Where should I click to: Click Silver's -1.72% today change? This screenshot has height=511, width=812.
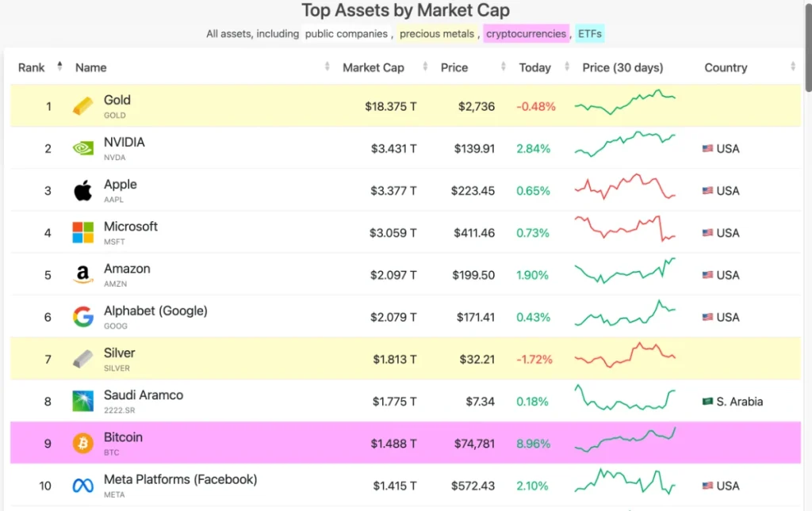[534, 360]
